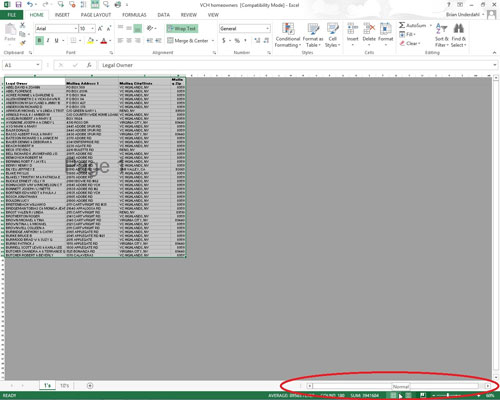
Task: Open the Arial font name dropdown
Action: tap(76, 29)
